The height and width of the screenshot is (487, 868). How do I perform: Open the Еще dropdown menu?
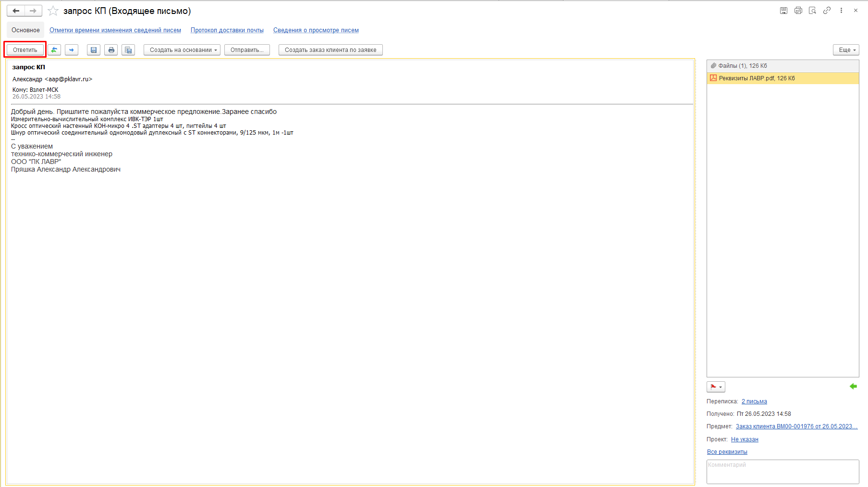846,50
